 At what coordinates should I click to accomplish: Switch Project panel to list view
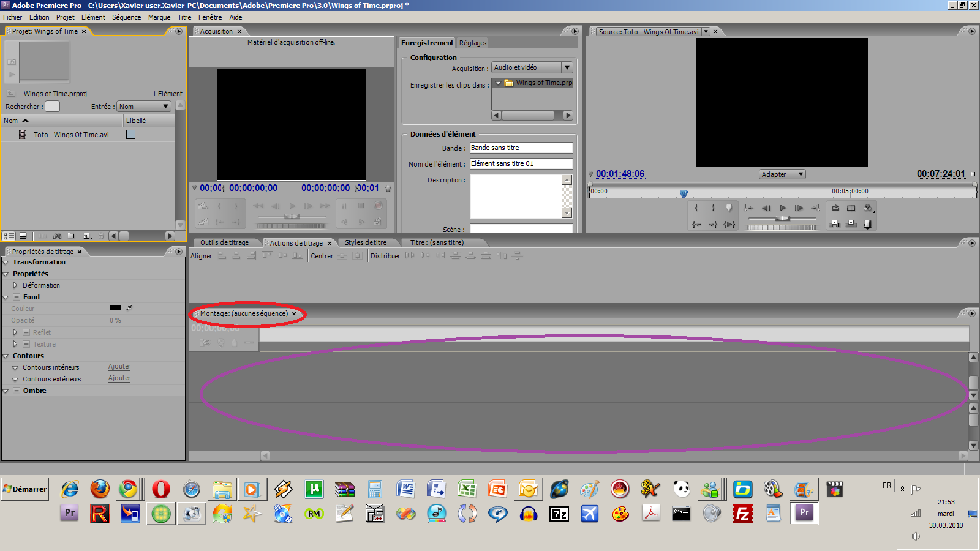click(x=9, y=236)
